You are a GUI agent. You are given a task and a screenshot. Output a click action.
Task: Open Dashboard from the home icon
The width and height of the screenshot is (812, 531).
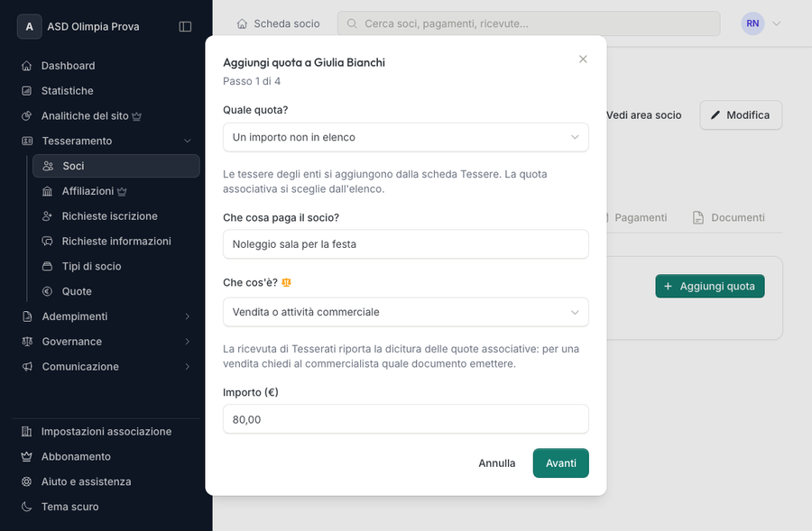[x=26, y=66]
